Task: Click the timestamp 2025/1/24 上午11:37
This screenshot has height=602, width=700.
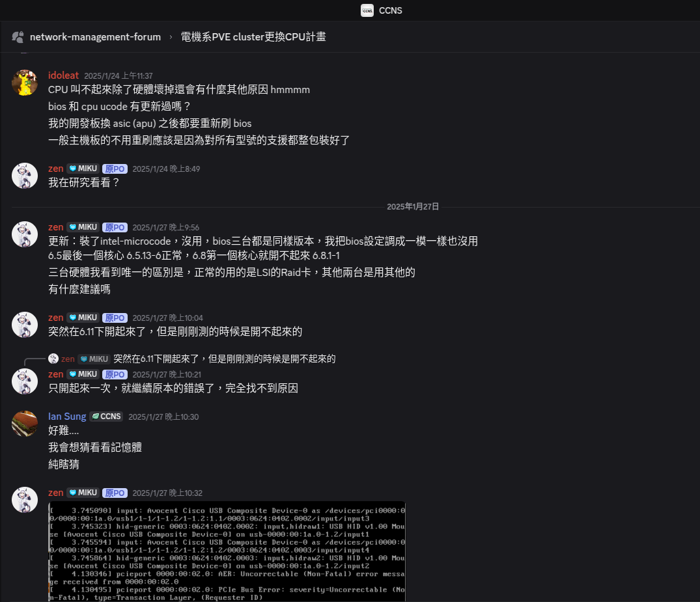Action: [119, 75]
